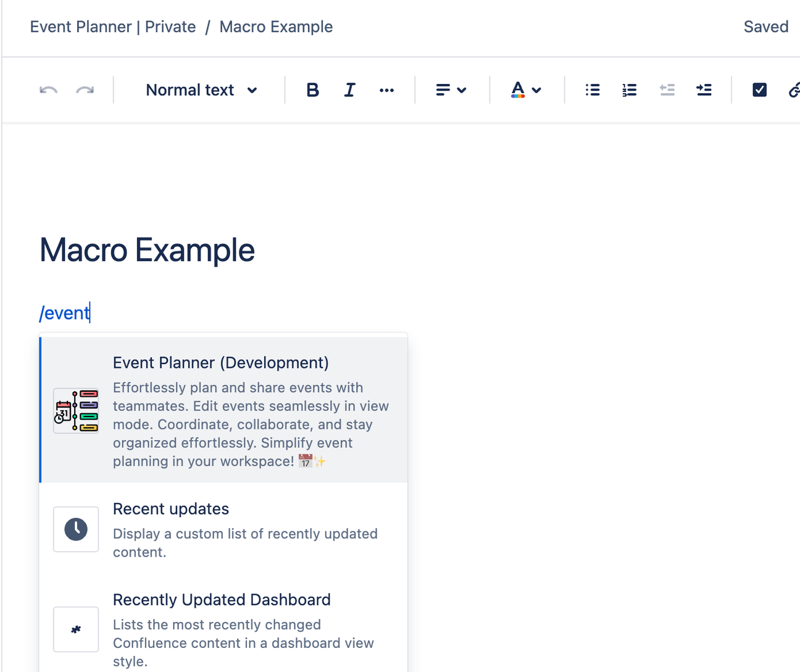Toggle italic formatting
The image size is (800, 672).
coord(349,90)
